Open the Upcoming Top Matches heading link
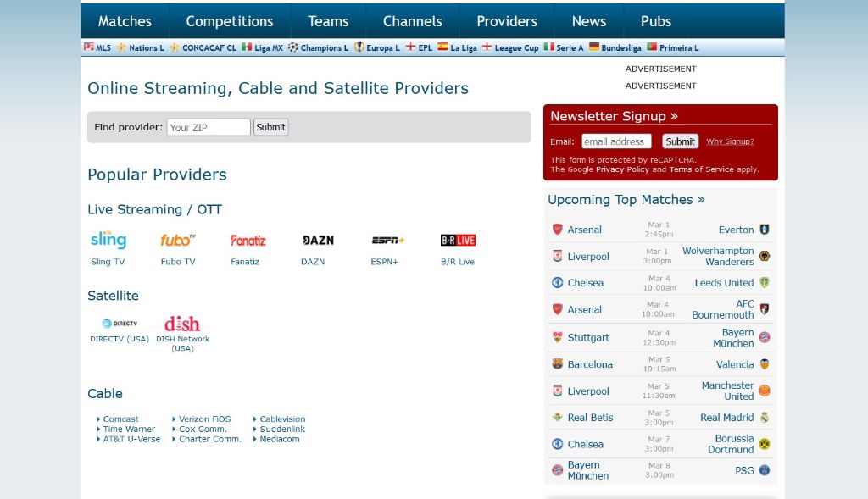The height and width of the screenshot is (499, 868). 626,200
